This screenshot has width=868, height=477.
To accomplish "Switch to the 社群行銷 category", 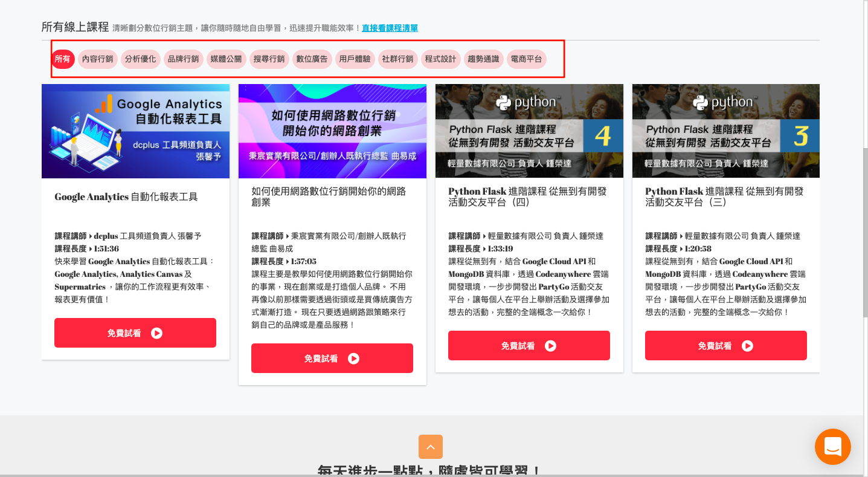I will [397, 59].
